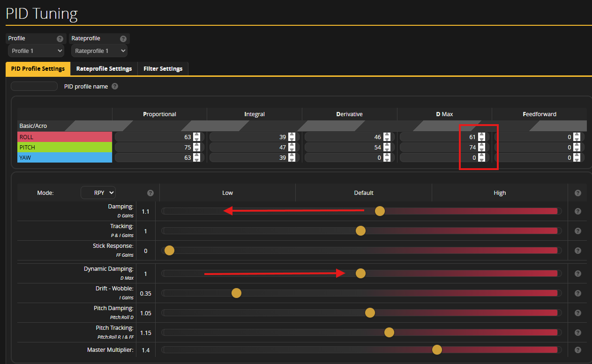
Task: Click the Master Multiplier slider handle
Action: tap(437, 349)
